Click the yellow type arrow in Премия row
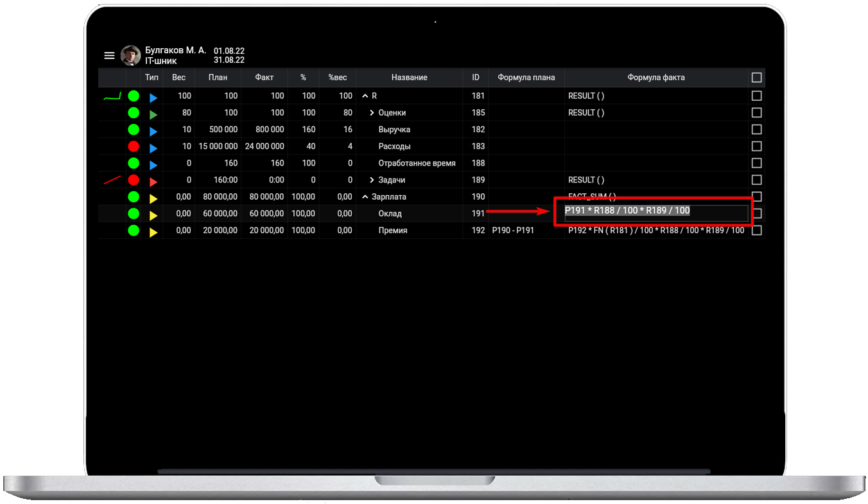The height and width of the screenshot is (504, 868). point(153,231)
